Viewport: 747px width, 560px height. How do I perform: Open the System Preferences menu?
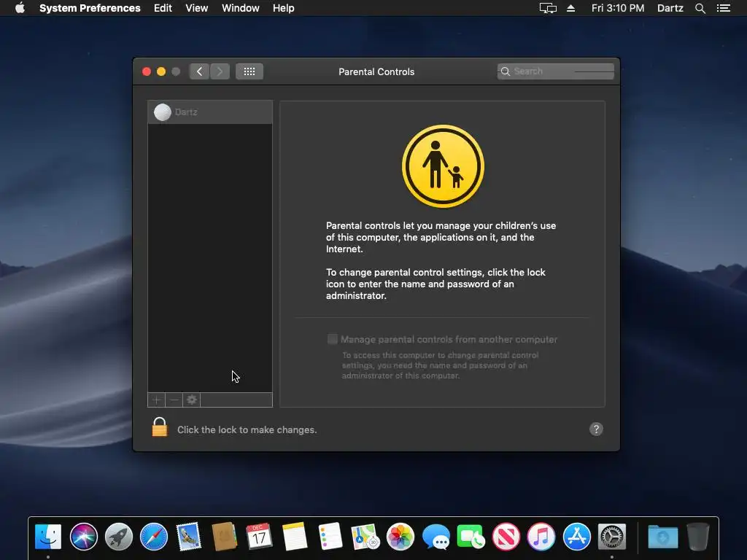pos(90,8)
